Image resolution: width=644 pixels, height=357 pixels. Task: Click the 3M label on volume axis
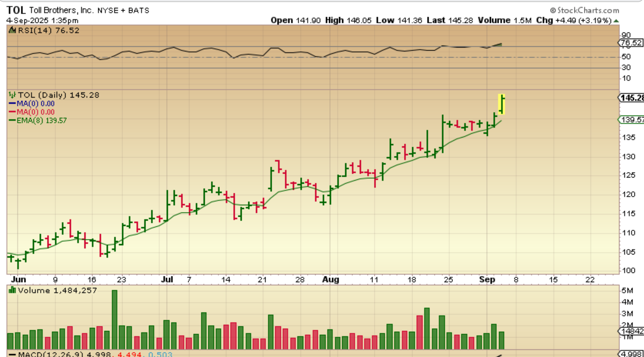628,314
